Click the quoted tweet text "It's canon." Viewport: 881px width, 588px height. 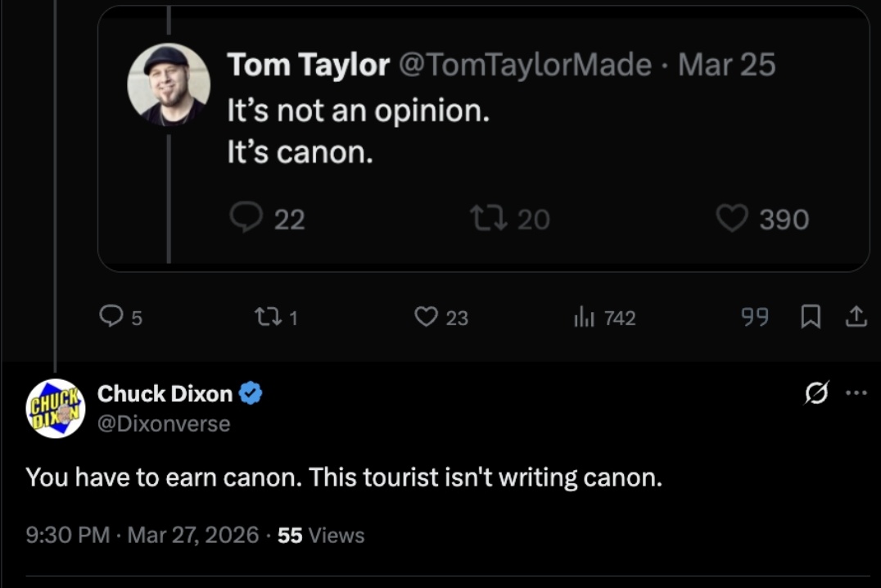coord(300,152)
